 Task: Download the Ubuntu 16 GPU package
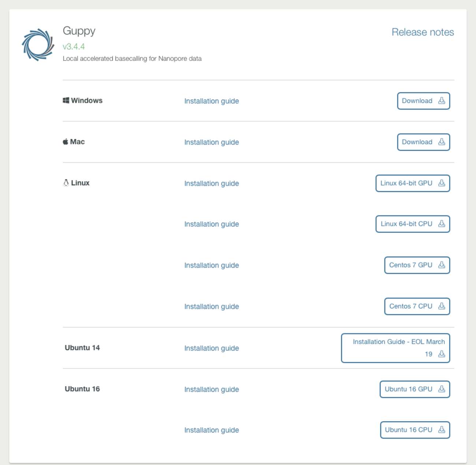(415, 389)
